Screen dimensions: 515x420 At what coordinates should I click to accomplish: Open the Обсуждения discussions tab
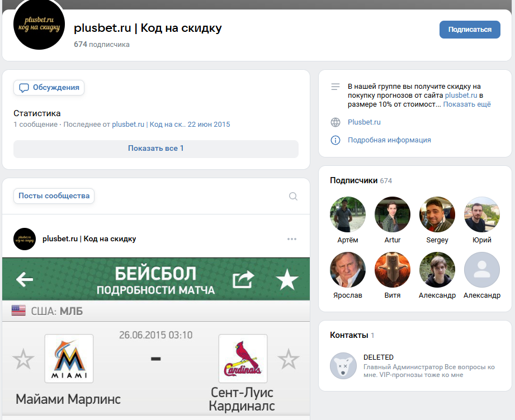[49, 88]
